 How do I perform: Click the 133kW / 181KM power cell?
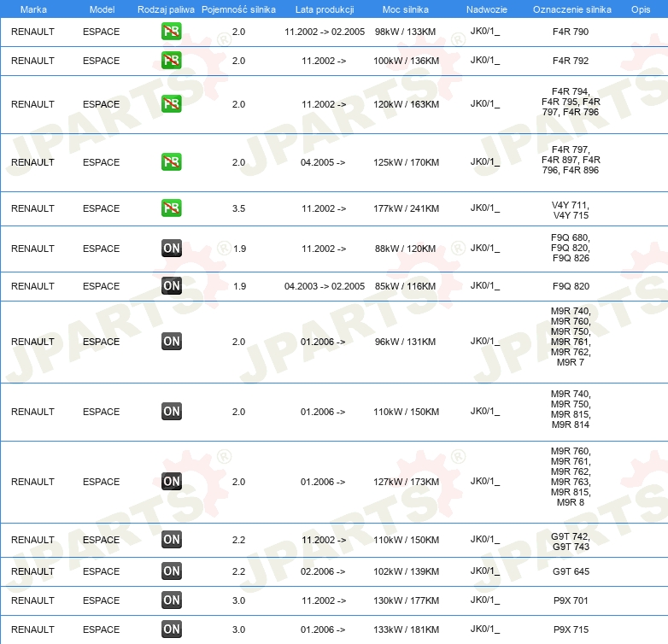(406, 629)
